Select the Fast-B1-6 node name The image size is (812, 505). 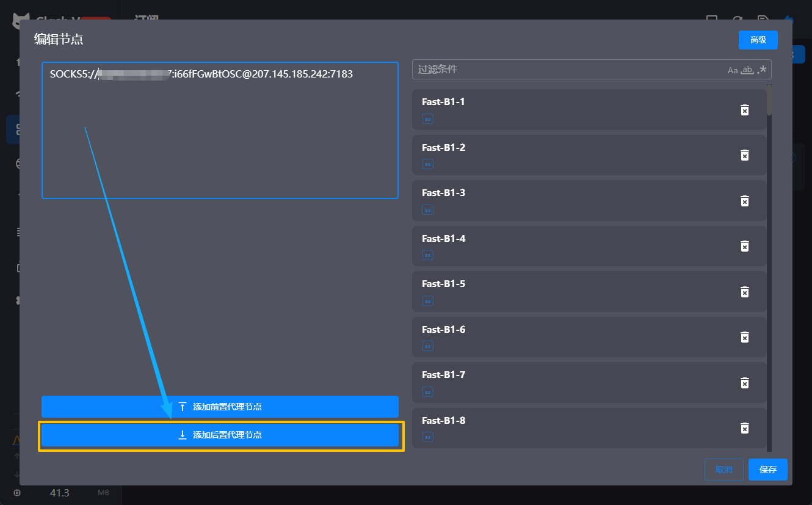click(x=443, y=329)
